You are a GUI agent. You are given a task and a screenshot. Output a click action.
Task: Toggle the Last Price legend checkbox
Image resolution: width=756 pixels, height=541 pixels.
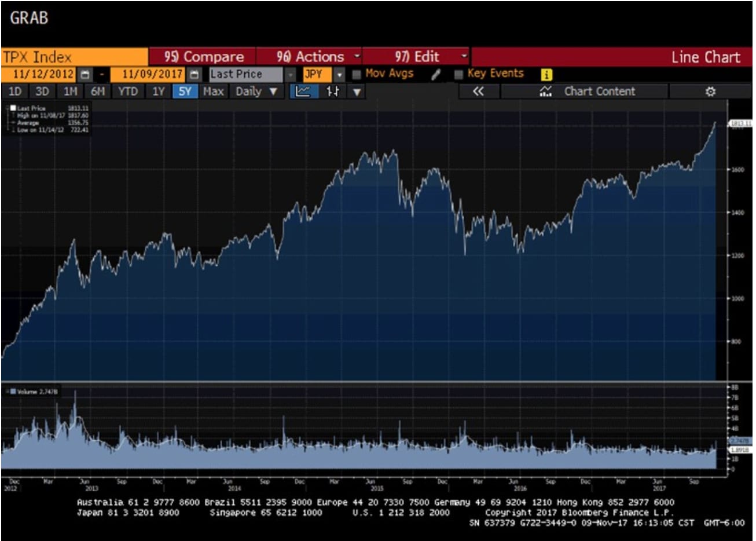point(13,108)
